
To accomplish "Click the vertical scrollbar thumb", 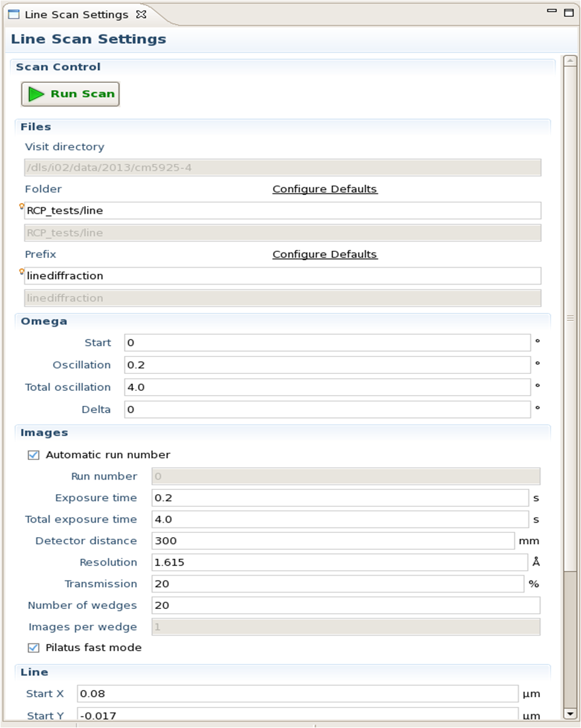I will [x=570, y=318].
